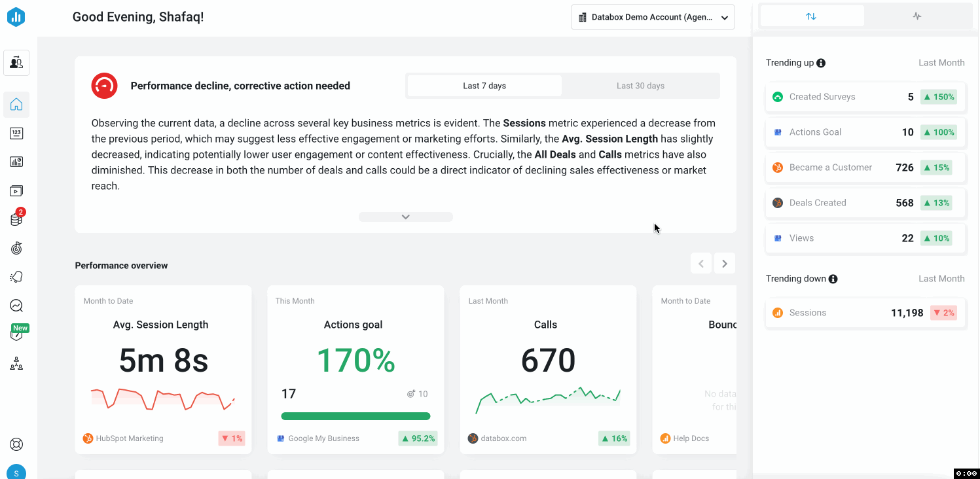Open Data Sources with the badge showing 2
Image resolution: width=980 pixels, height=479 pixels.
(16, 219)
